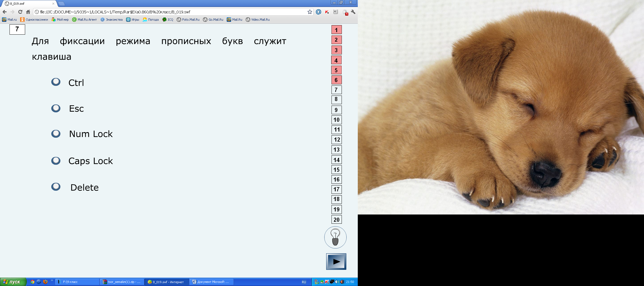
Task: Pick the Delete answer option
Action: [x=56, y=187]
